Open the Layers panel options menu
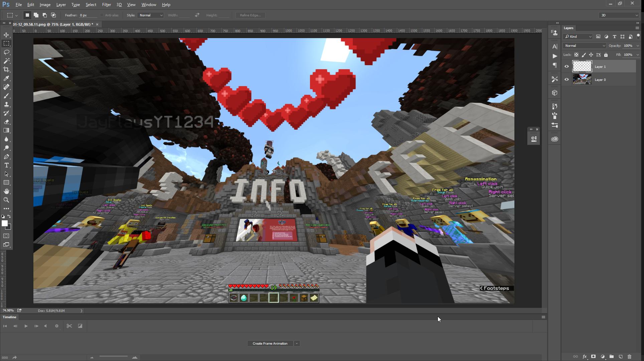 point(637,28)
